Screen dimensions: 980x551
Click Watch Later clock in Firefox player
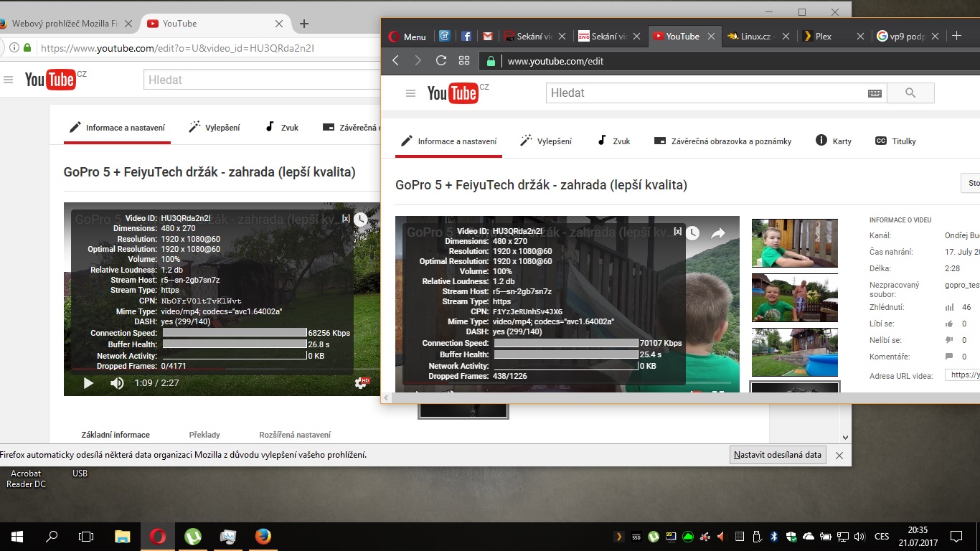coord(361,220)
